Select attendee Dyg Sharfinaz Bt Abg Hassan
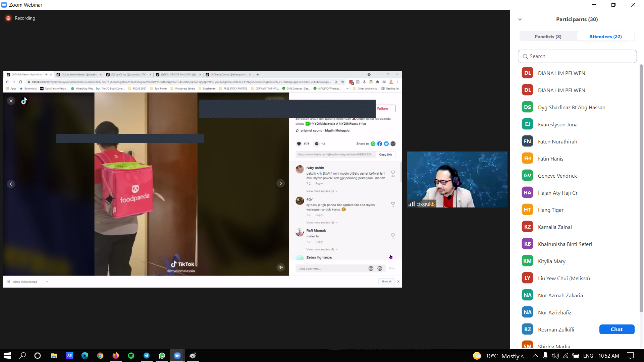Image resolution: width=644 pixels, height=362 pixels. click(x=577, y=107)
